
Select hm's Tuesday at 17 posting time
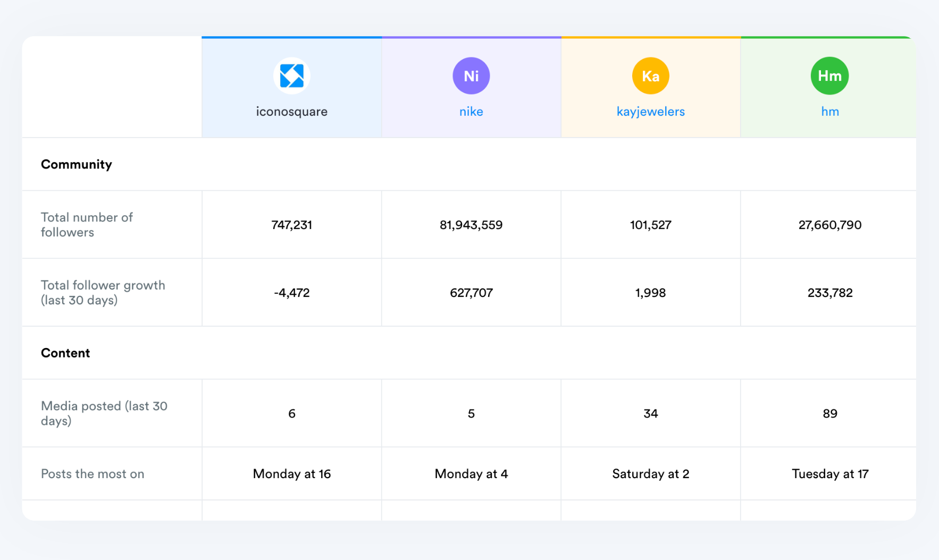(829, 473)
